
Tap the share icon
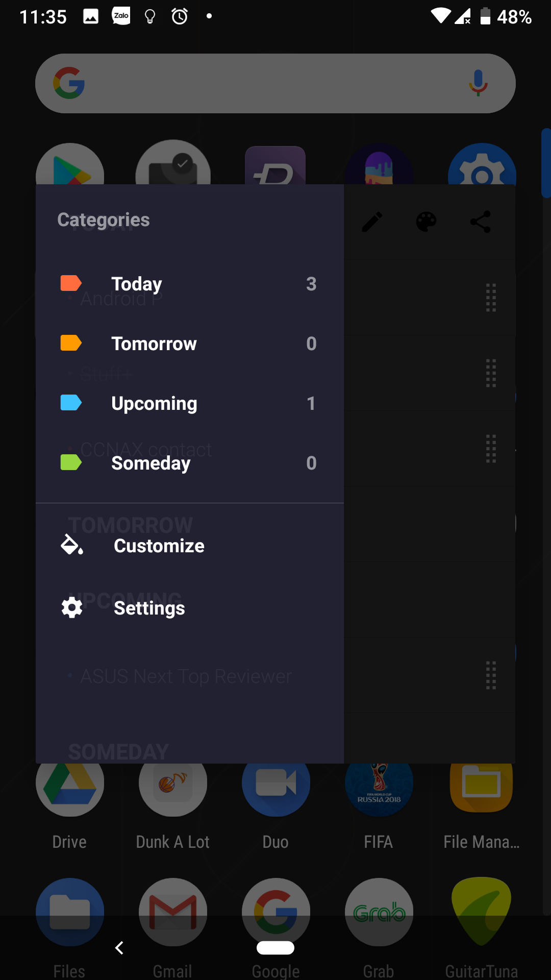point(480,222)
